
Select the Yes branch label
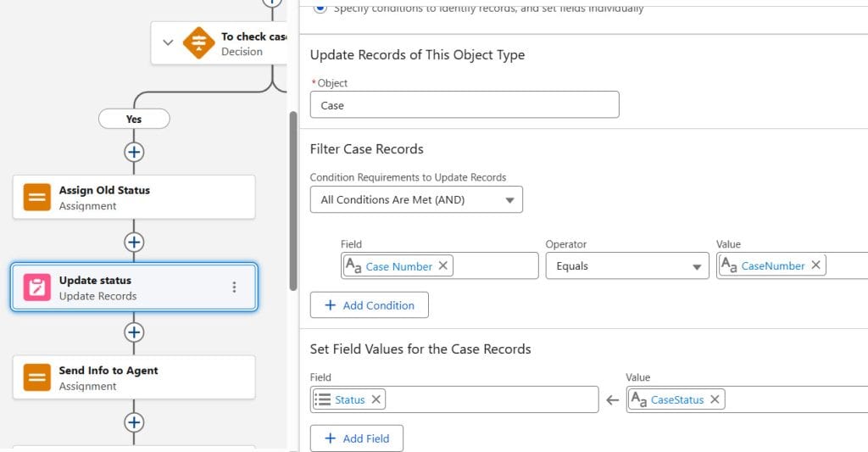point(134,119)
